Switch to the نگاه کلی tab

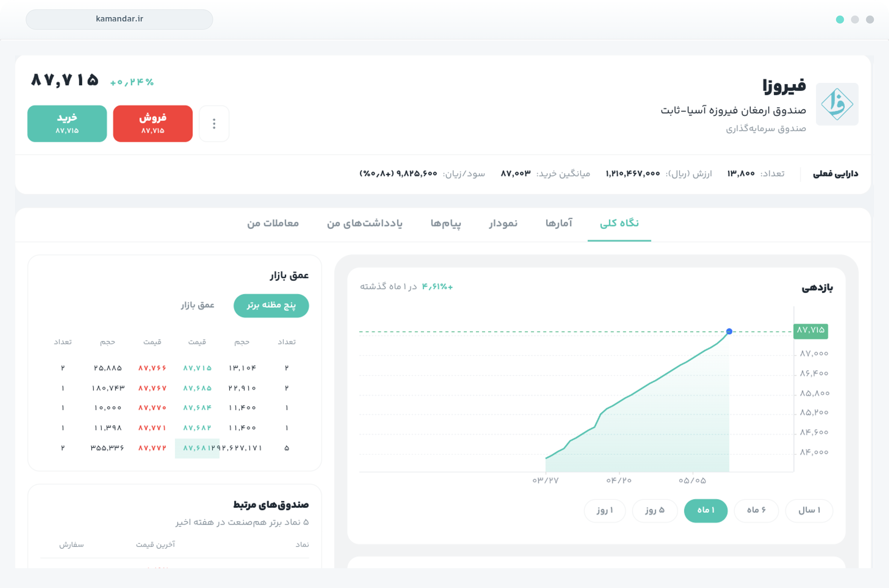pyautogui.click(x=619, y=224)
